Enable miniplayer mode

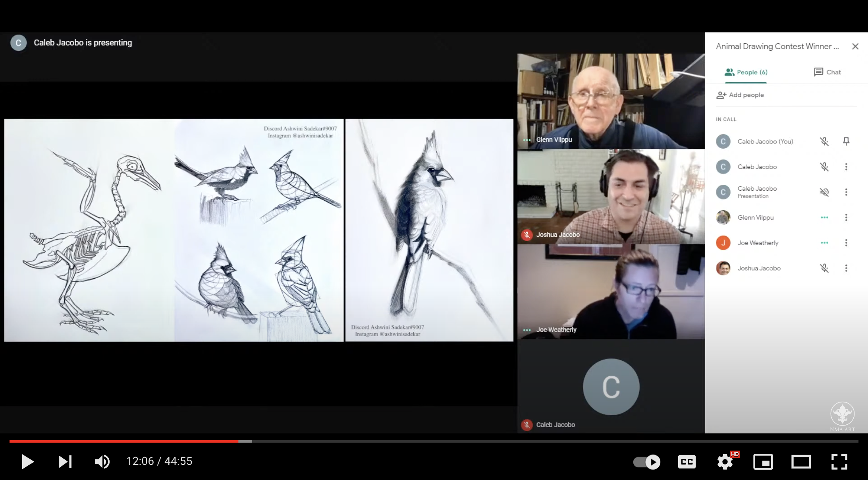(x=763, y=462)
